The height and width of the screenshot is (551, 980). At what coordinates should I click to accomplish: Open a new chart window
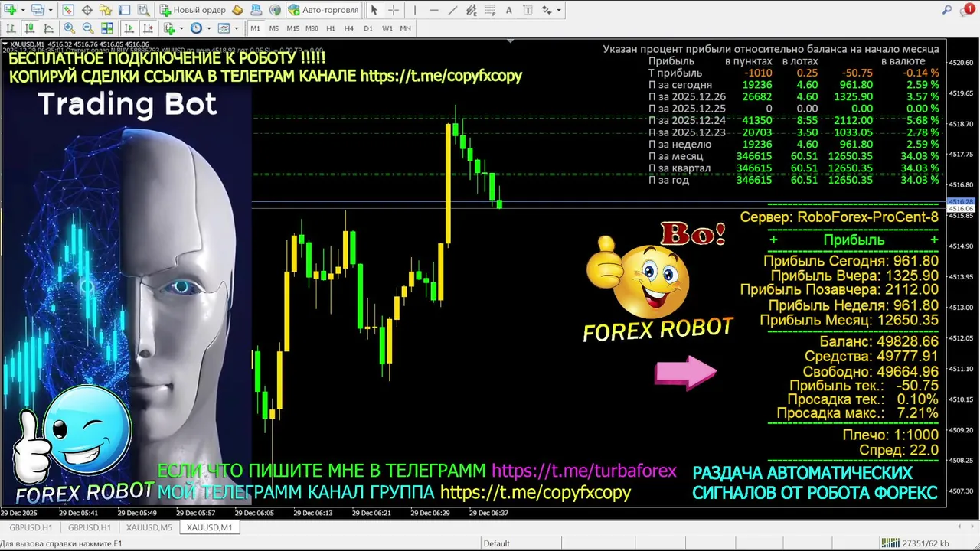(x=11, y=10)
